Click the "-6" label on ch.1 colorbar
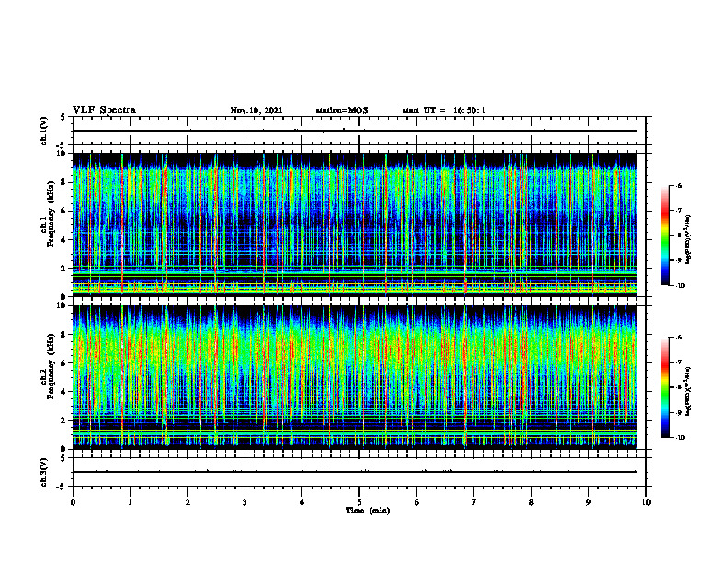The image size is (728, 563). [678, 185]
